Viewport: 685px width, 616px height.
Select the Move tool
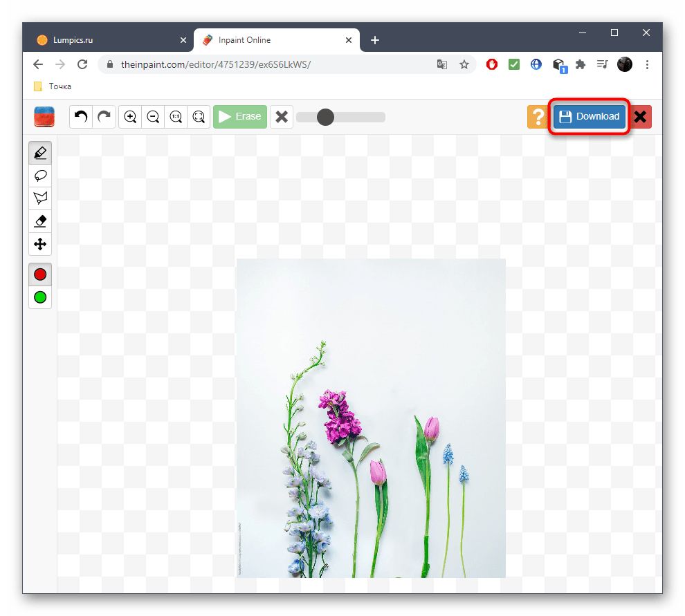click(40, 244)
